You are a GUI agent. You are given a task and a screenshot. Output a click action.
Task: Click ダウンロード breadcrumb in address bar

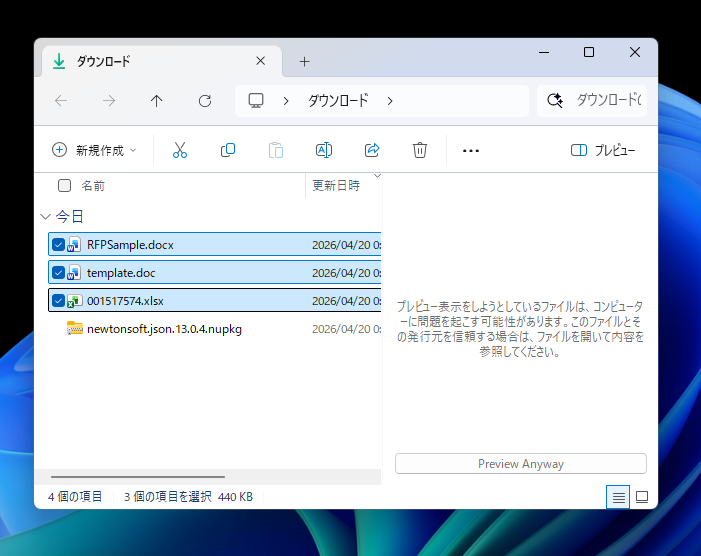coord(338,101)
